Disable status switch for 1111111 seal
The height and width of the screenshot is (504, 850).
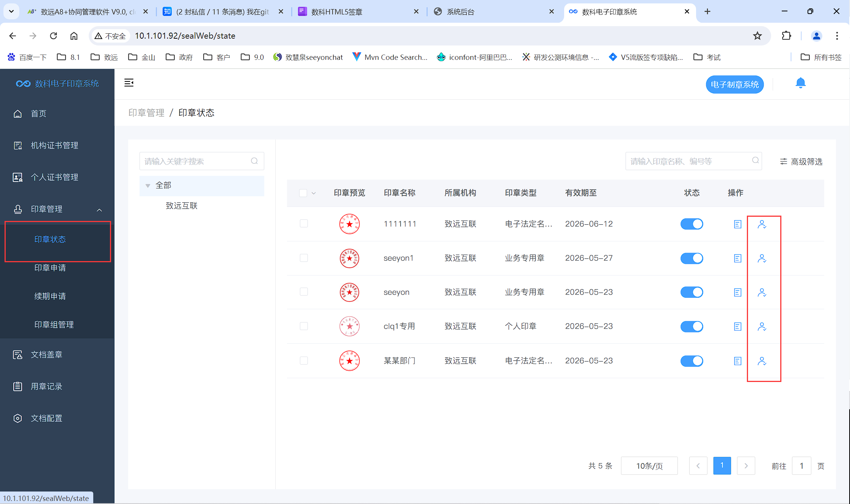click(x=692, y=224)
